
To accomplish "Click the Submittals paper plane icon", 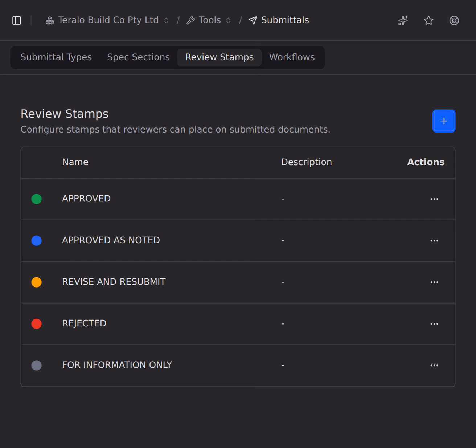I will [253, 21].
